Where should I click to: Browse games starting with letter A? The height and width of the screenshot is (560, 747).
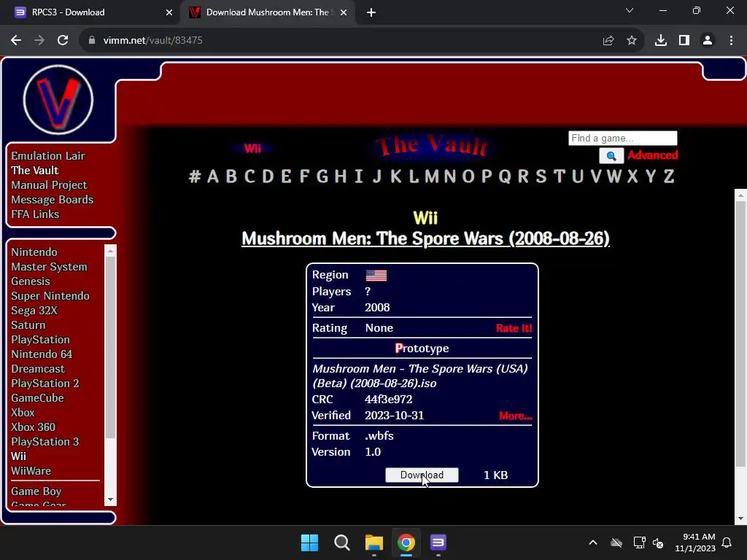[x=213, y=176]
